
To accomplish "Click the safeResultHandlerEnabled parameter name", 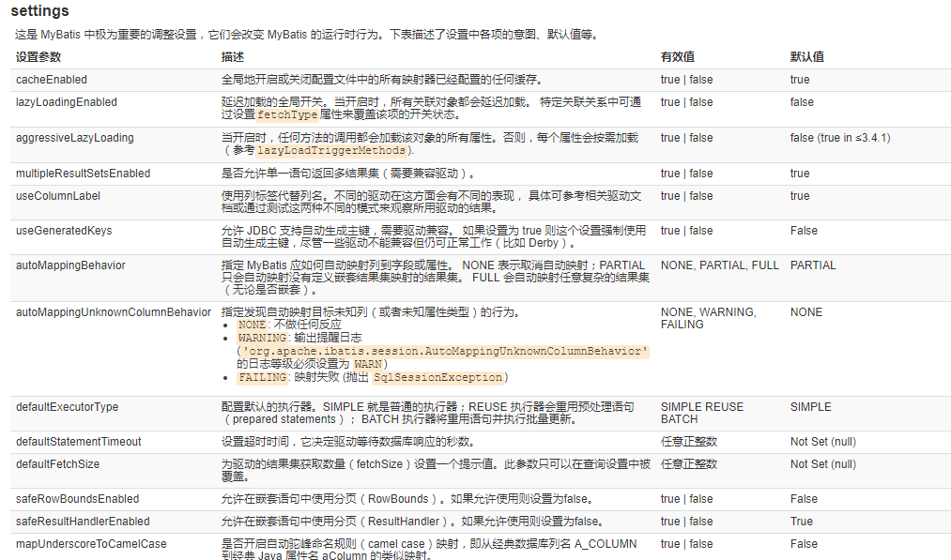I will click(83, 522).
